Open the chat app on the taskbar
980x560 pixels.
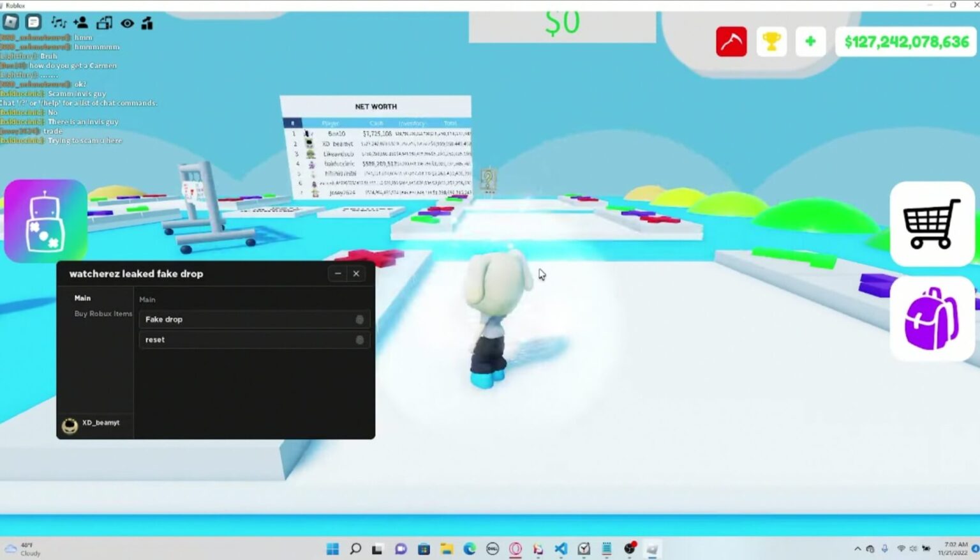click(401, 549)
